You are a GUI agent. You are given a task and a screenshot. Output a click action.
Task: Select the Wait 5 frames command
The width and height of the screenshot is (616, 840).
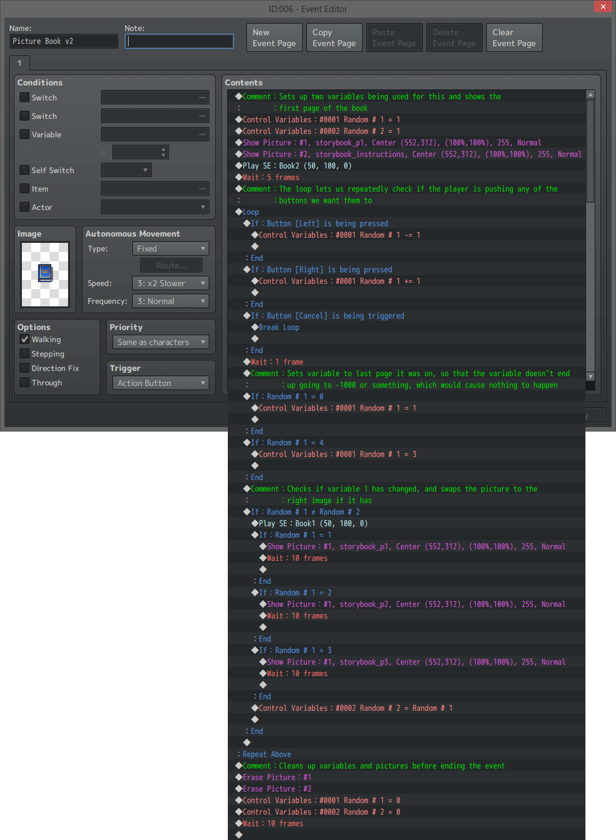coord(407,177)
